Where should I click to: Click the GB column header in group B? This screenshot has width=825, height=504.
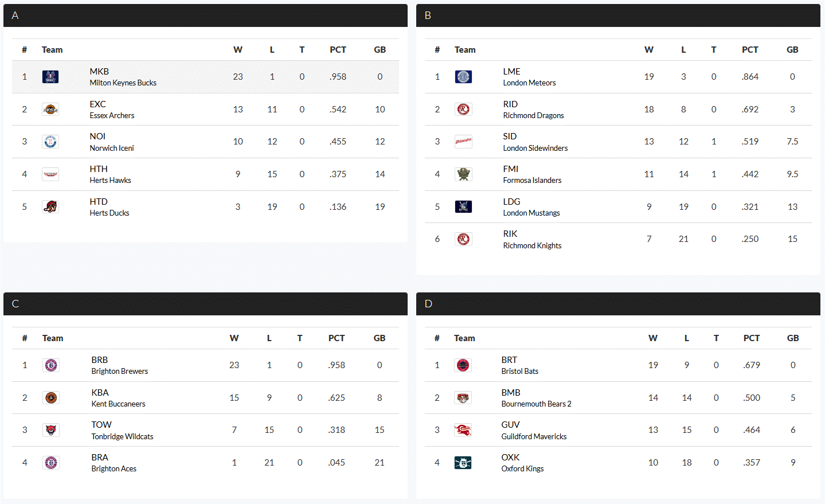[x=792, y=50]
